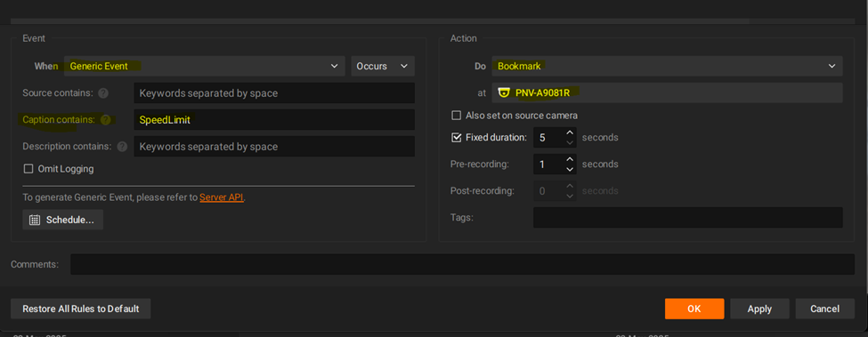Open the Generic Event dropdown
This screenshot has height=337, width=868.
tap(204, 67)
